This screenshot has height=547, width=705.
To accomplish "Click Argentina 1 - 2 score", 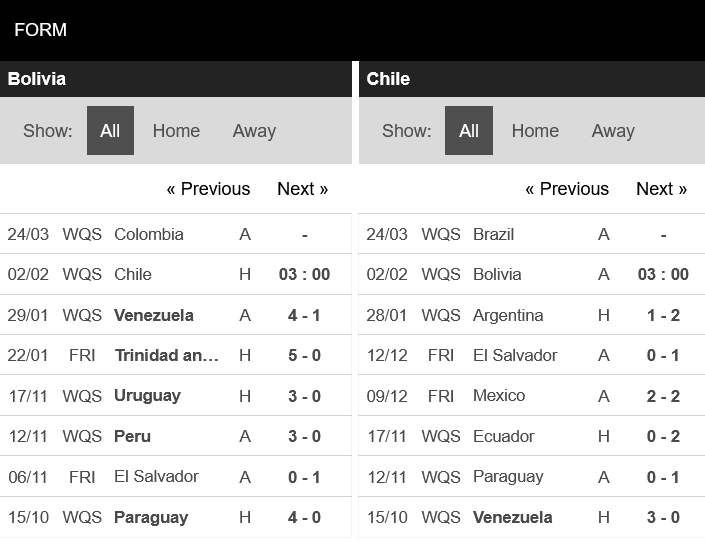I will [663, 315].
